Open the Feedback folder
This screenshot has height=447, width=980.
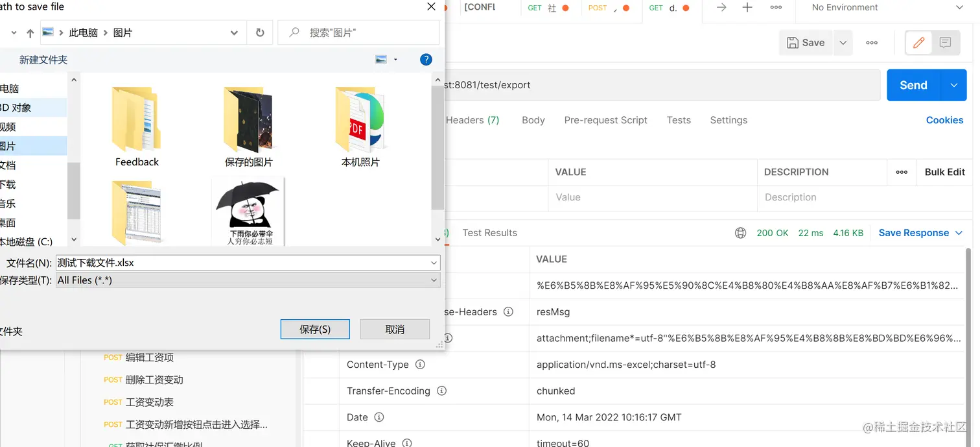tap(137, 127)
